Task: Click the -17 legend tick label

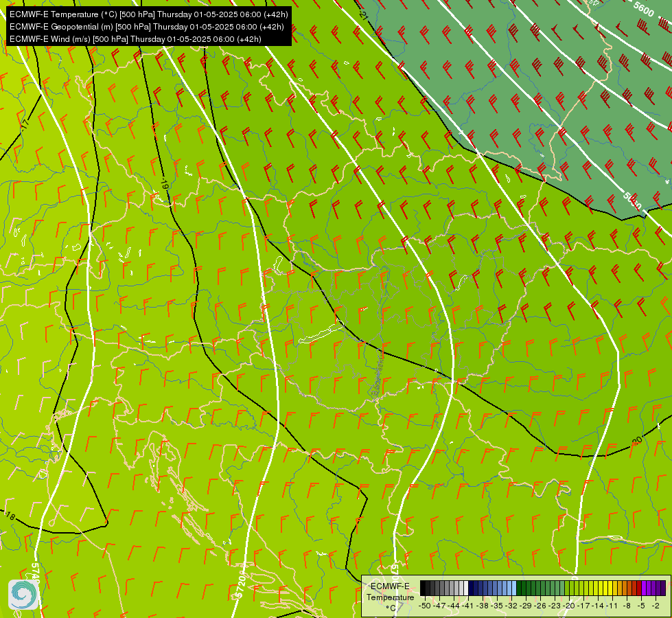Action: point(583,606)
